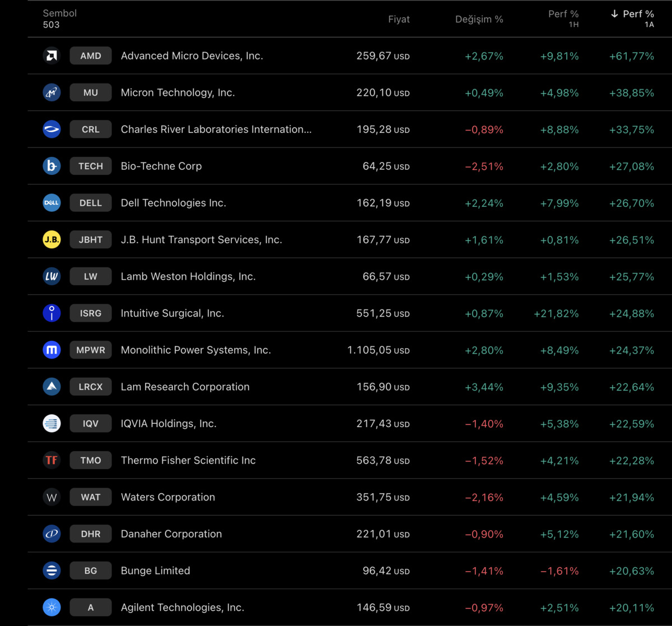Click the Thermo Fisher TF logo icon

(x=52, y=460)
